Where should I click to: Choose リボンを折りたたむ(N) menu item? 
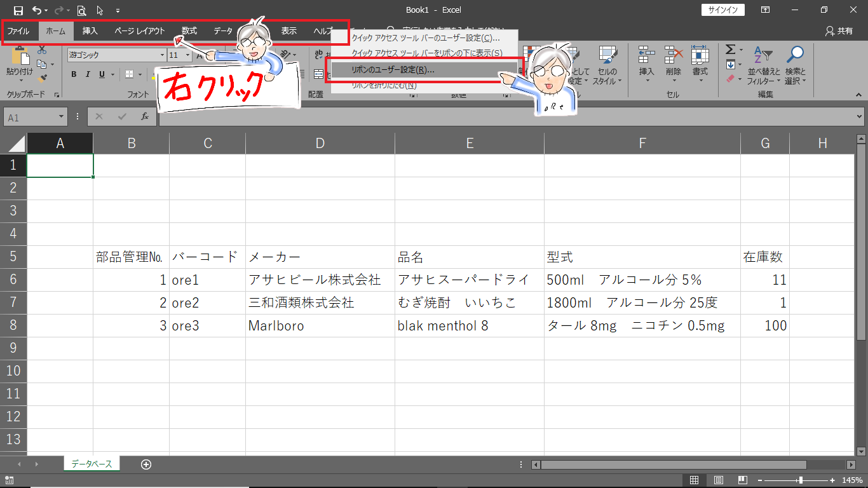tap(424, 85)
